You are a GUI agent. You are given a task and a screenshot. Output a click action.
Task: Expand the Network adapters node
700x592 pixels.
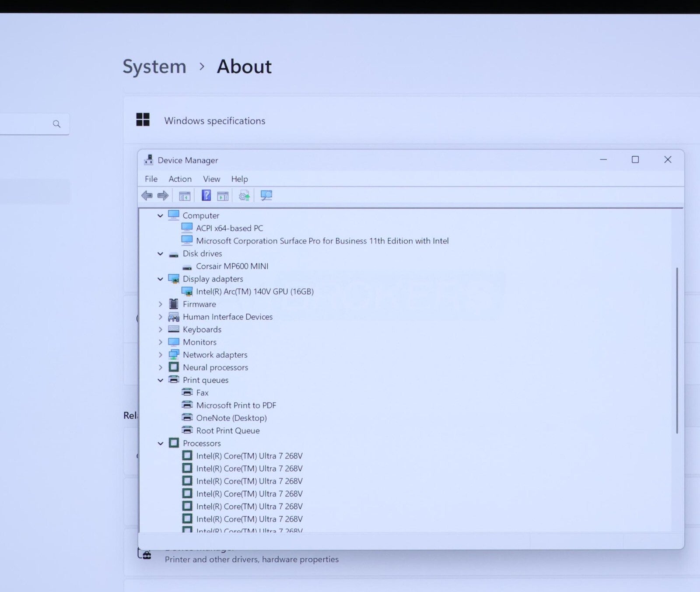pyautogui.click(x=160, y=355)
